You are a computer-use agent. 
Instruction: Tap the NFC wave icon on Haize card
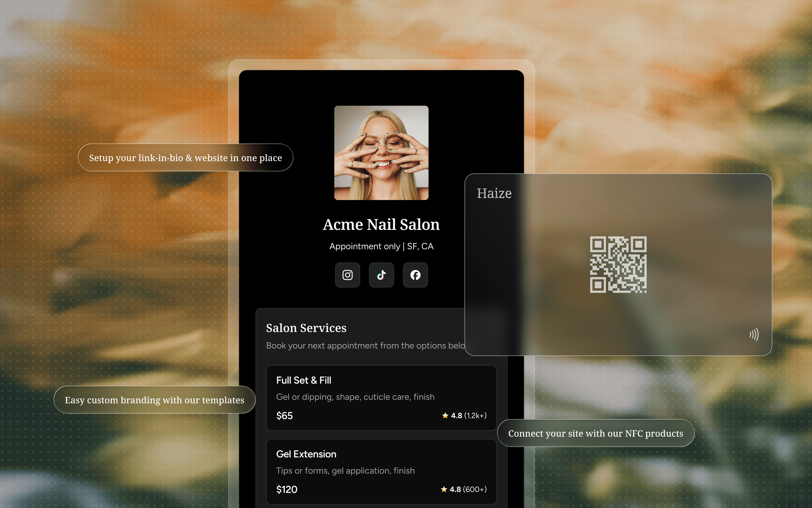click(x=754, y=334)
